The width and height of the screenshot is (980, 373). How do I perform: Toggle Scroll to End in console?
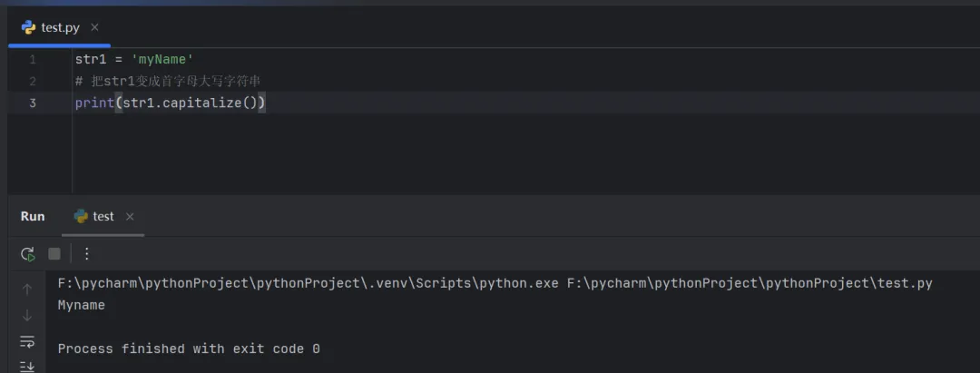pos(27,365)
